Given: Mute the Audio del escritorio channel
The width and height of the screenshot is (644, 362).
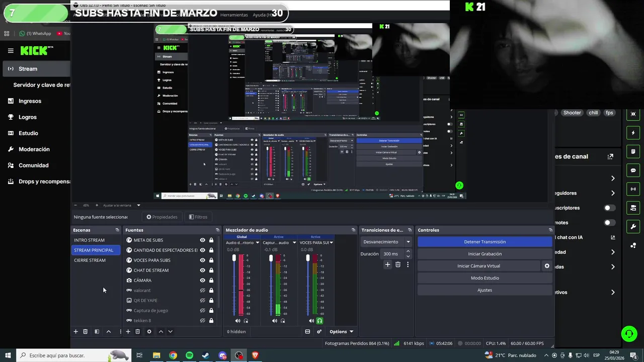Looking at the screenshot, I should click(x=237, y=321).
